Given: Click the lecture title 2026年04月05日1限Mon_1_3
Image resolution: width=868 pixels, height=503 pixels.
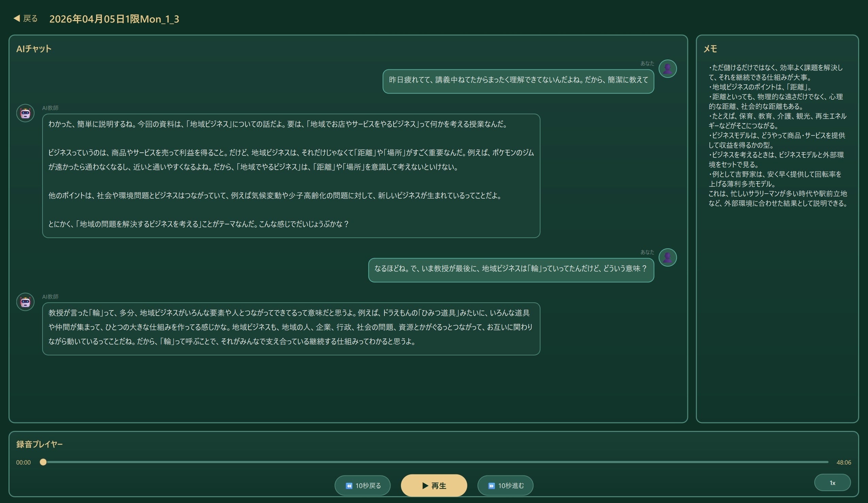Looking at the screenshot, I should 114,19.
